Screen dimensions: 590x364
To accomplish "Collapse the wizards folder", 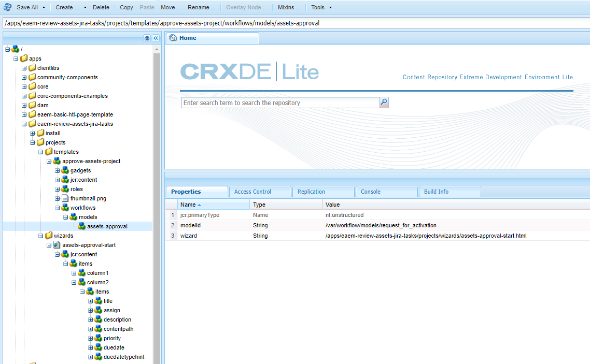I will (x=40, y=236).
